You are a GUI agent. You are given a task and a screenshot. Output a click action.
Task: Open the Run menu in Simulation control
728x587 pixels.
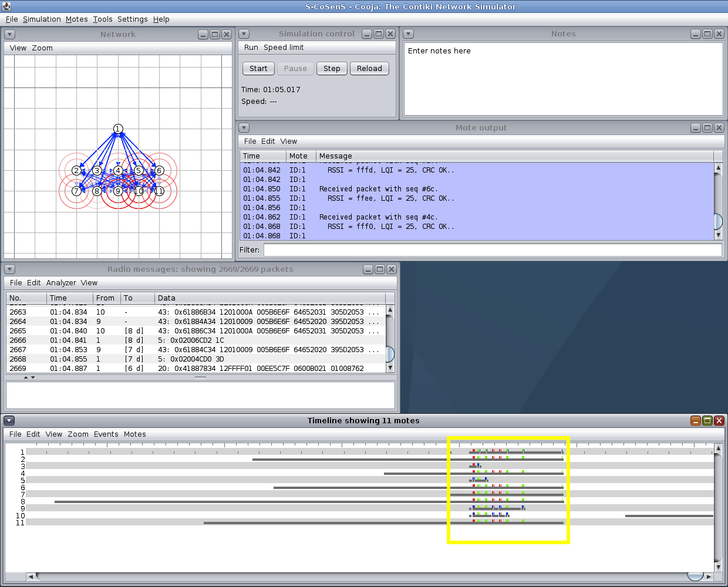(251, 48)
